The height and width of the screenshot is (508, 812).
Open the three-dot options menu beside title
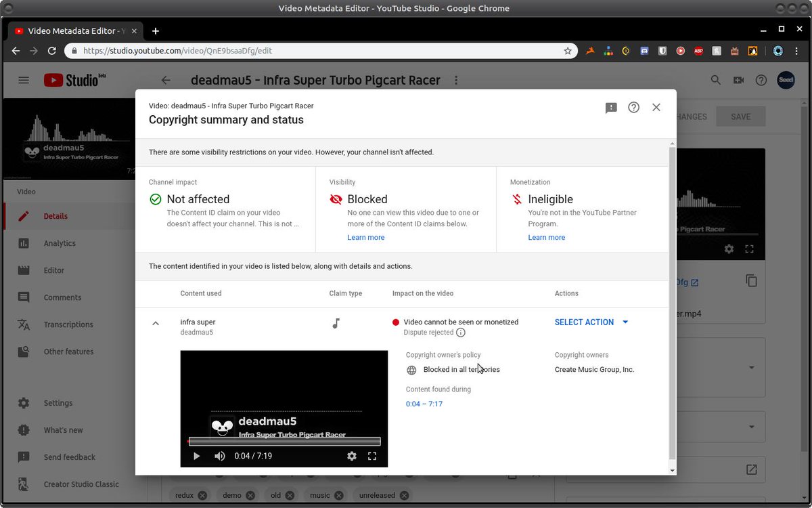tap(456, 80)
